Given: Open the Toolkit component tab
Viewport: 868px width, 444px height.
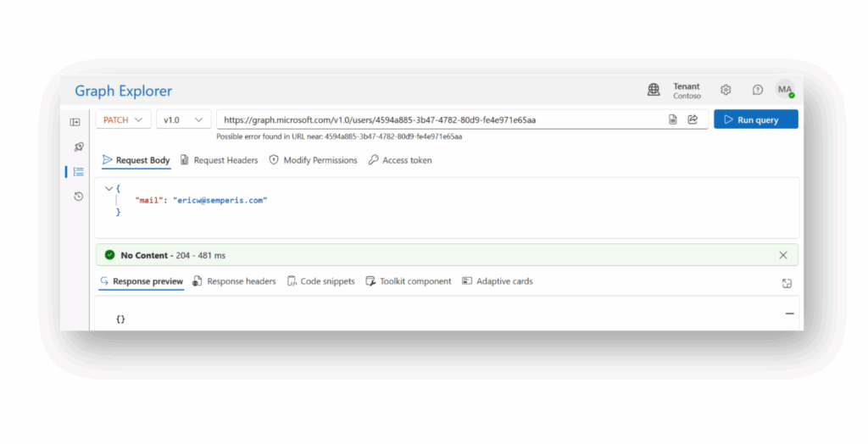Looking at the screenshot, I should click(x=409, y=281).
